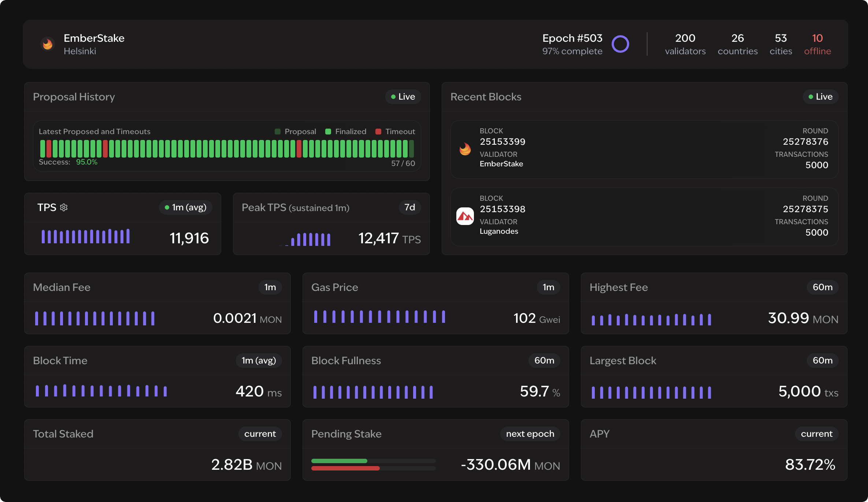Click the epoch progress ring next to Epoch #503

[621, 44]
